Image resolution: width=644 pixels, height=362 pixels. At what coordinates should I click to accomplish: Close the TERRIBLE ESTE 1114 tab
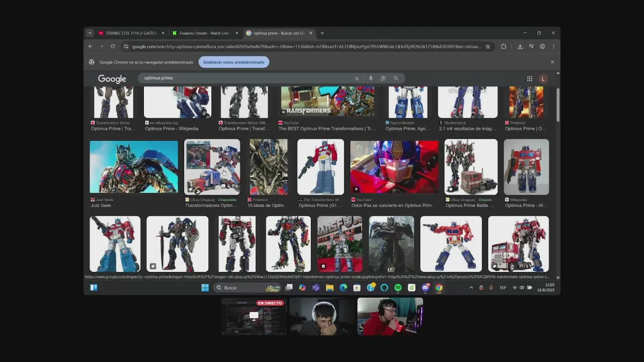[x=163, y=33]
